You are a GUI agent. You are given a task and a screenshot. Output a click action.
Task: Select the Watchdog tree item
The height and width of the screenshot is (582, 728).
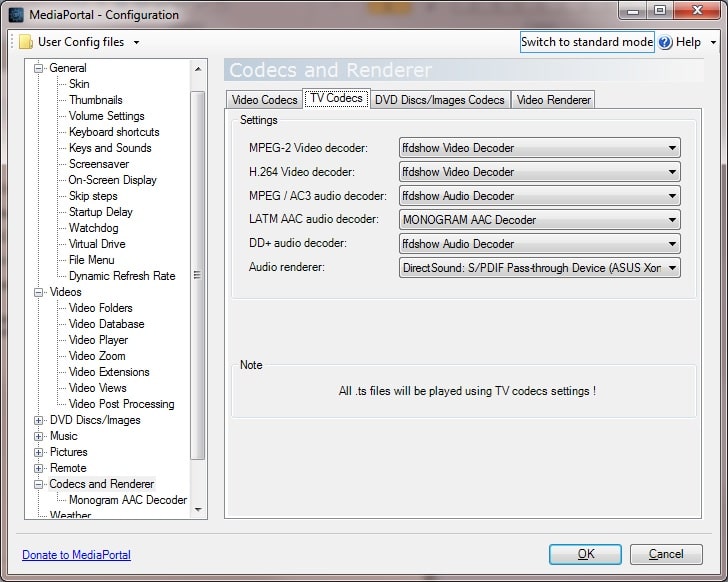click(x=93, y=228)
